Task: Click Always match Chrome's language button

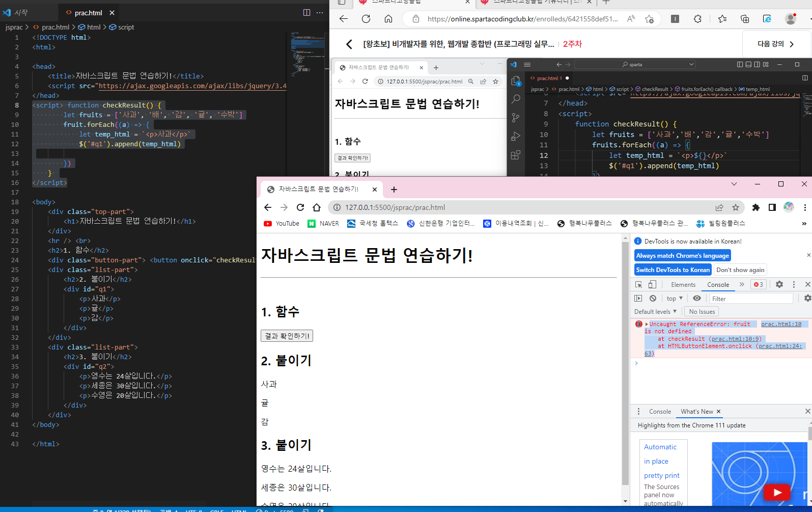Action: click(683, 256)
